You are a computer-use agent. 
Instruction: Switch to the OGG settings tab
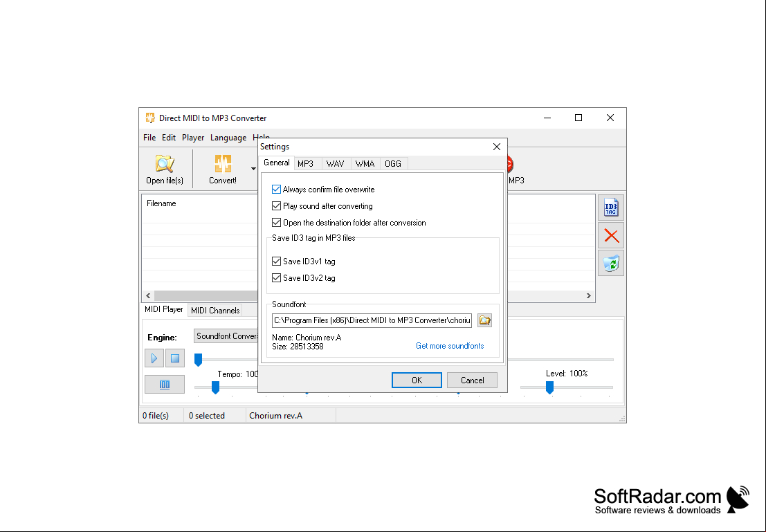click(393, 164)
